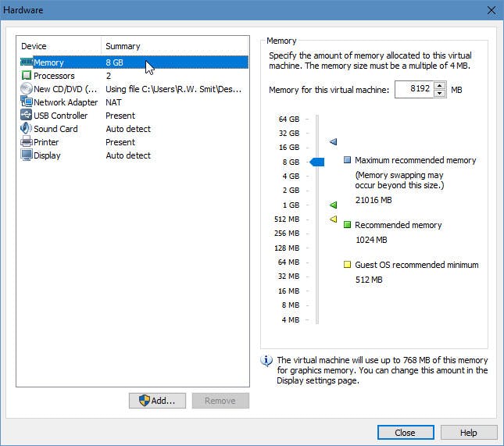504x446 pixels.
Task: Click the yellow Guest OS minimum legend square
Action: pyautogui.click(x=347, y=265)
